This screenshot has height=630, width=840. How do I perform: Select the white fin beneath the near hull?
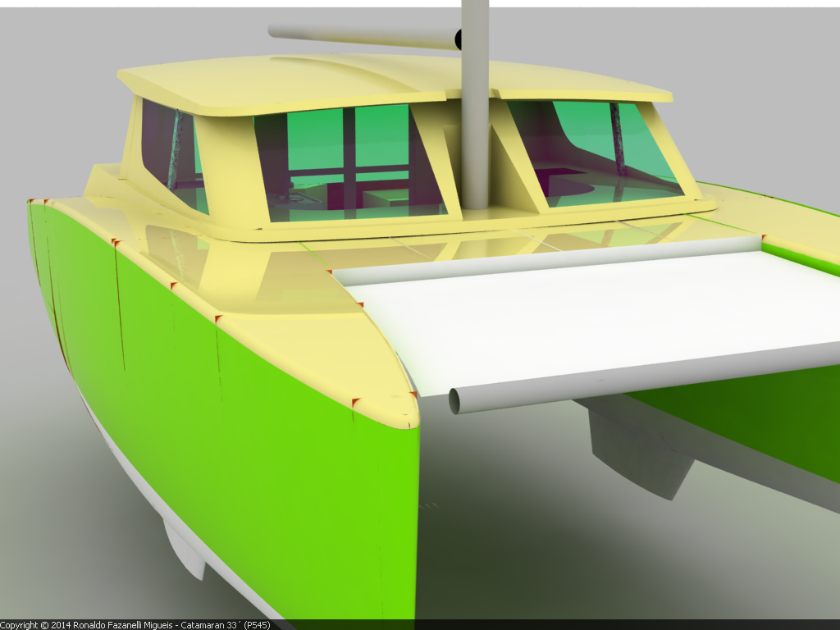[185, 550]
